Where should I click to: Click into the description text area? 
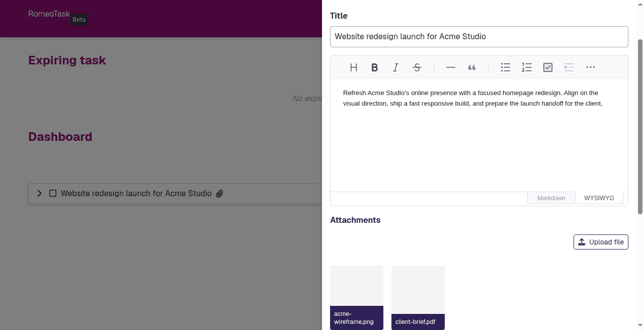point(479,135)
